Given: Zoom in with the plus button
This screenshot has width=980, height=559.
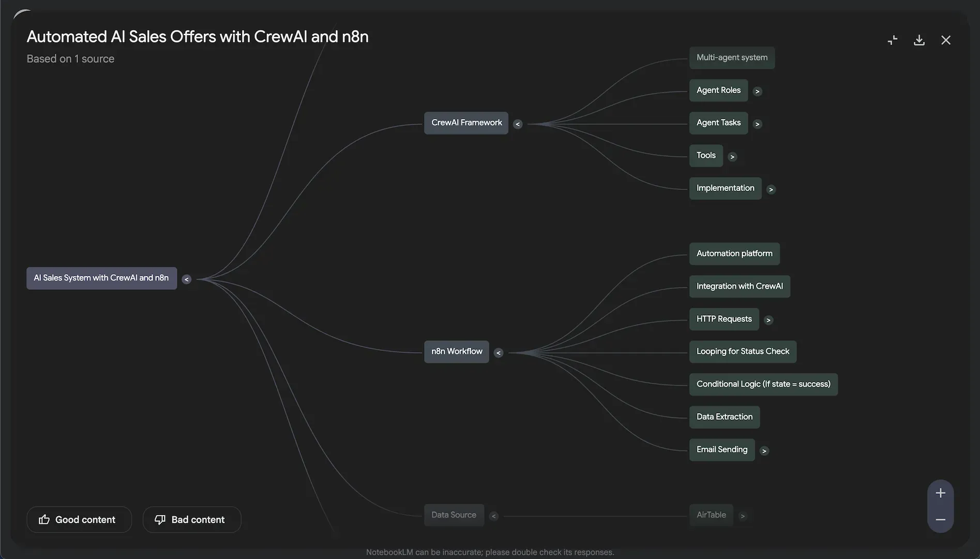Looking at the screenshot, I should (941, 493).
